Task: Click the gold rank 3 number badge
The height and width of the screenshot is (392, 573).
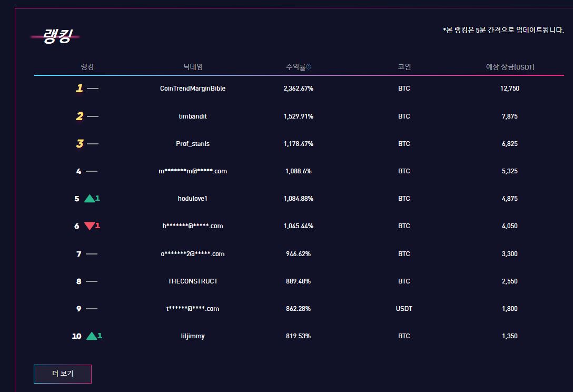Action: (x=79, y=144)
